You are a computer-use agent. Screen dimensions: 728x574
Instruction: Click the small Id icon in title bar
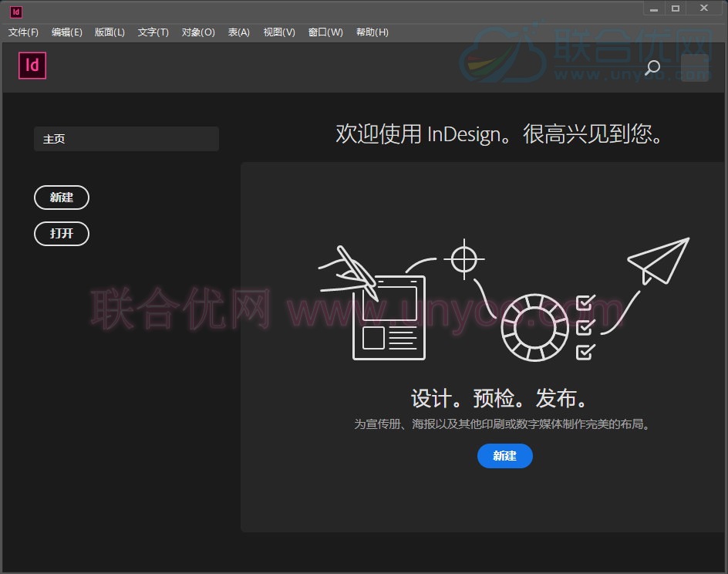[x=15, y=12]
